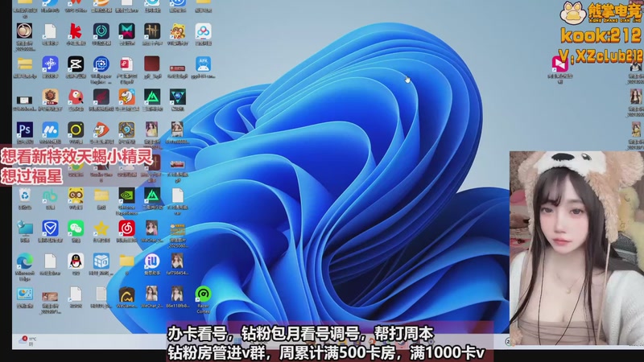Launch the teal nb app shortcut
644x362 pixels.
[x=50, y=195]
